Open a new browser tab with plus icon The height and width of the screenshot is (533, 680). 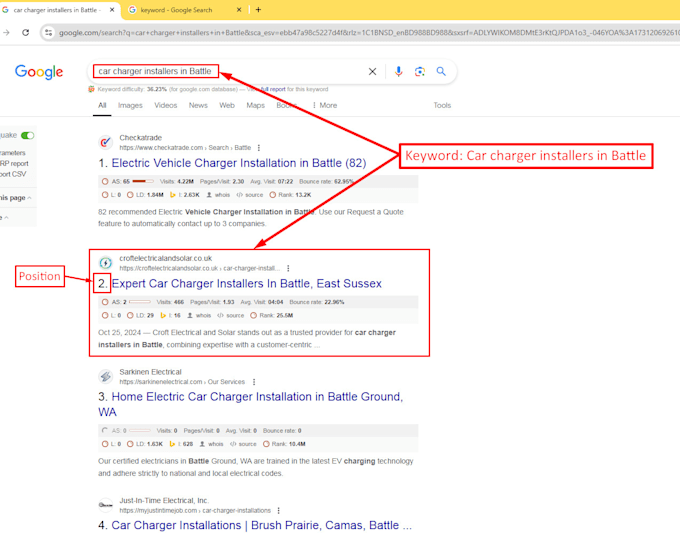[258, 10]
